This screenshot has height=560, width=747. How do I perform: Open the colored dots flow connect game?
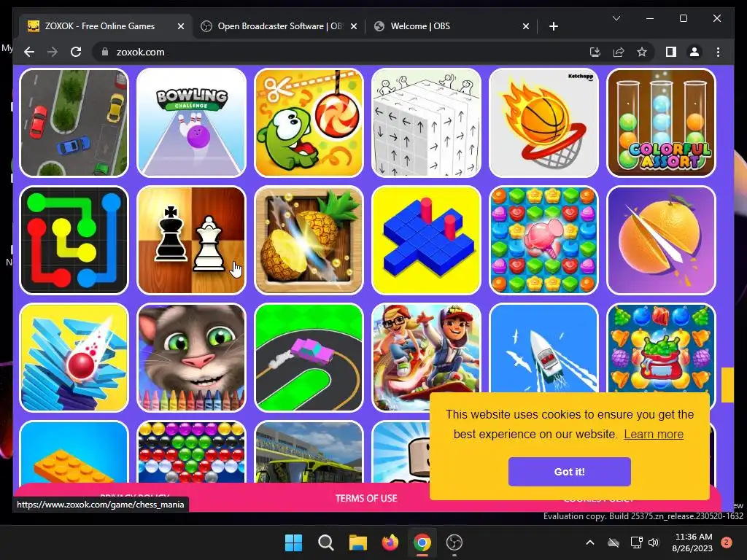point(74,240)
